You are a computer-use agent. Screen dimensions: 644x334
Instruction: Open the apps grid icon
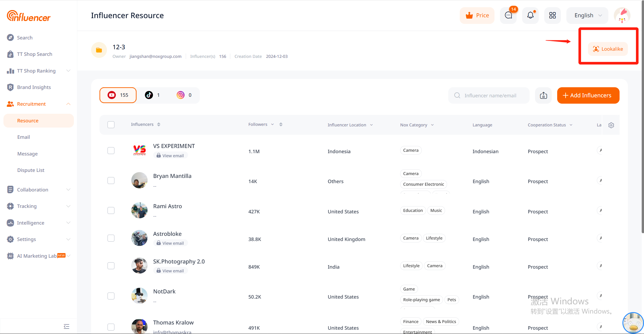point(552,16)
